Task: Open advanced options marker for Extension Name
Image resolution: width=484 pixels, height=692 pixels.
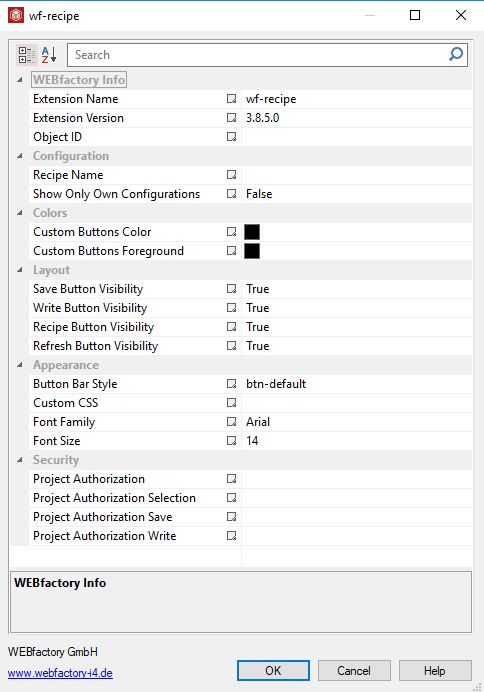Action: pyautogui.click(x=231, y=99)
